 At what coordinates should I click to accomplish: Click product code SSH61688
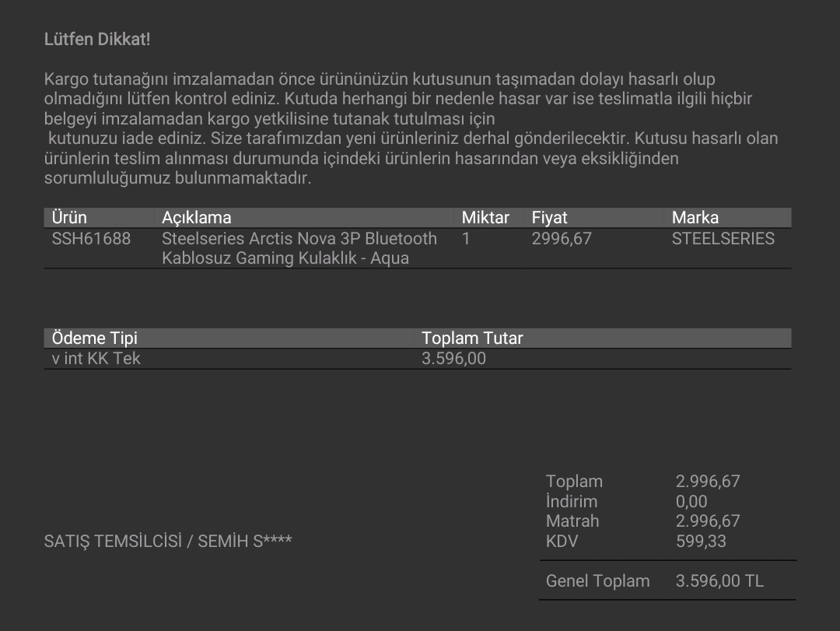click(x=91, y=239)
